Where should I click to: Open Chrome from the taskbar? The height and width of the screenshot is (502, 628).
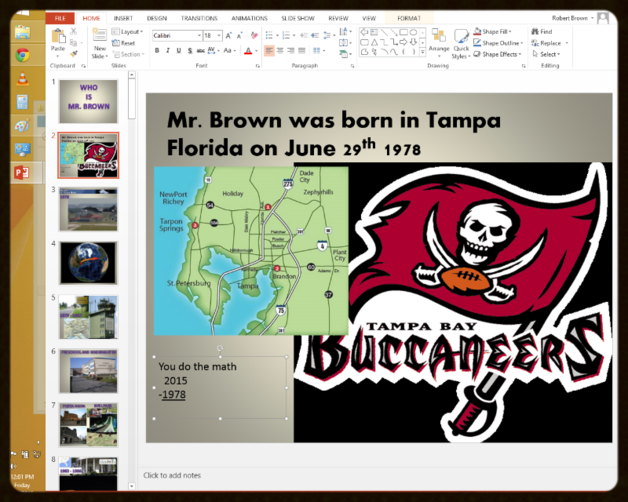pos(23,55)
